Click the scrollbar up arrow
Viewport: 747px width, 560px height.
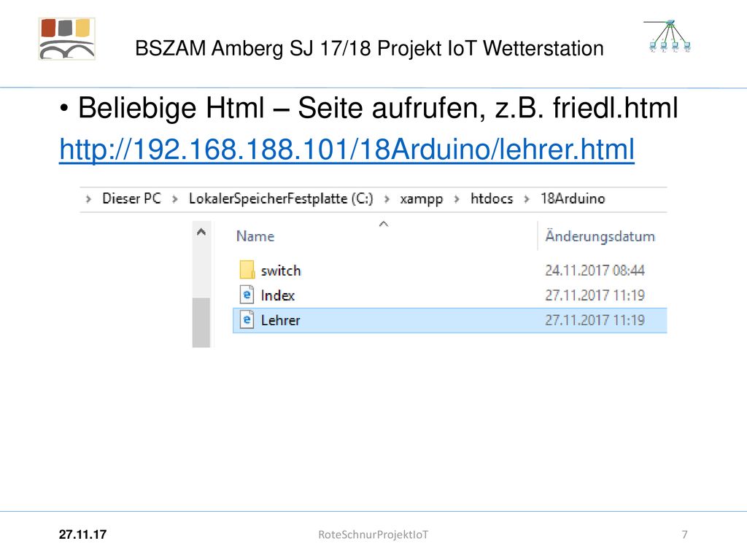point(201,233)
